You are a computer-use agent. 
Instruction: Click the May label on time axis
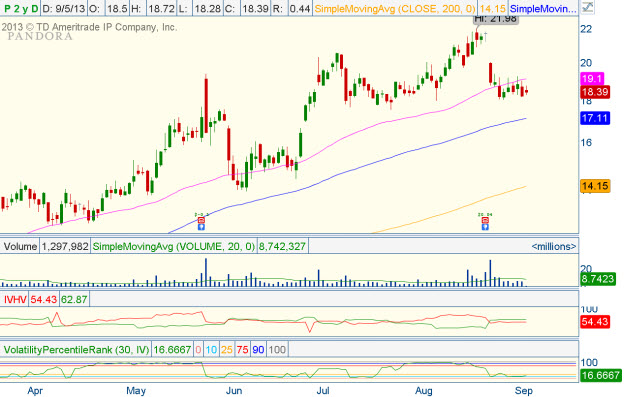[x=136, y=391]
